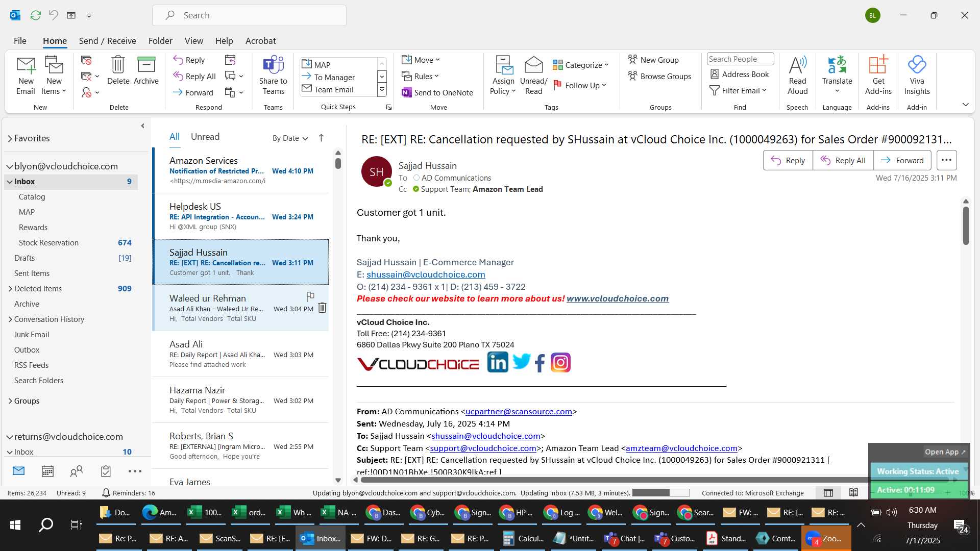Switch to Reading view in status bar
Viewport: 980px width, 551px height.
(x=853, y=492)
